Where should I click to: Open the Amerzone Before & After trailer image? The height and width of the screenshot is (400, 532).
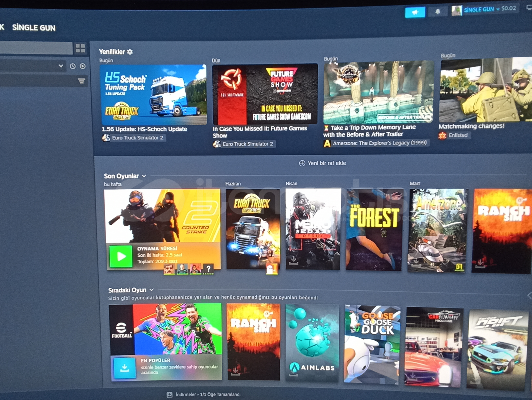point(378,92)
